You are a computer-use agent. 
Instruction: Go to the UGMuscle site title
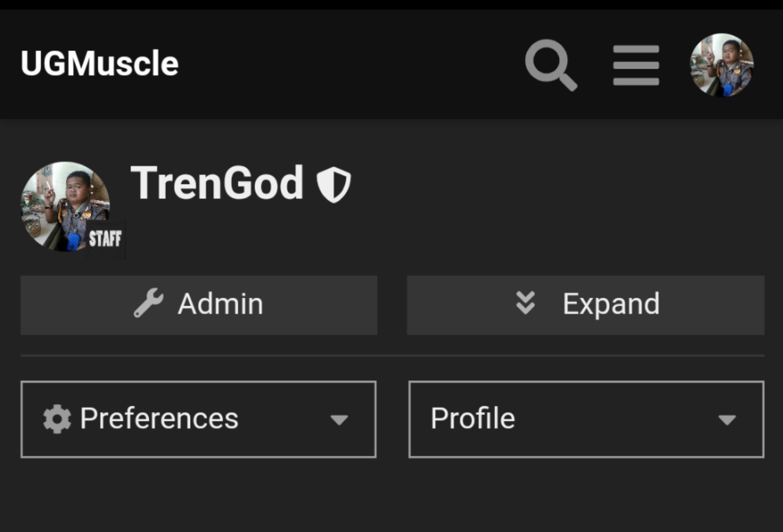pyautogui.click(x=99, y=63)
